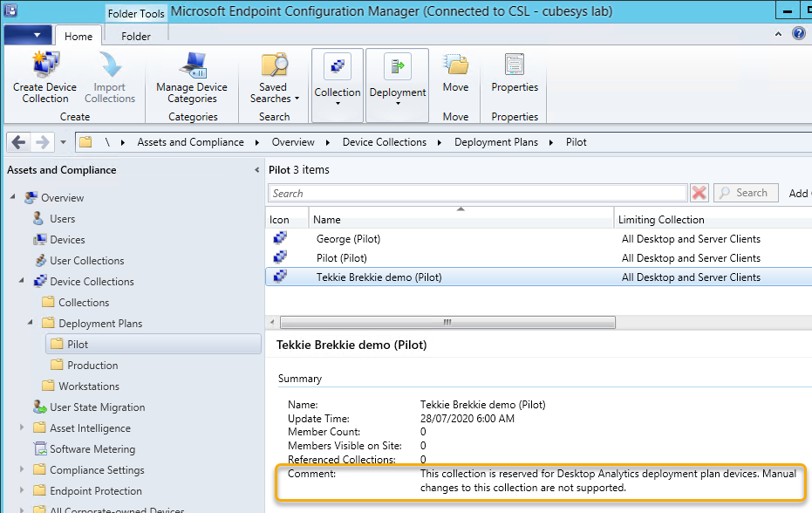
Task: Switch to the Folder ribbon tab
Action: 135,36
